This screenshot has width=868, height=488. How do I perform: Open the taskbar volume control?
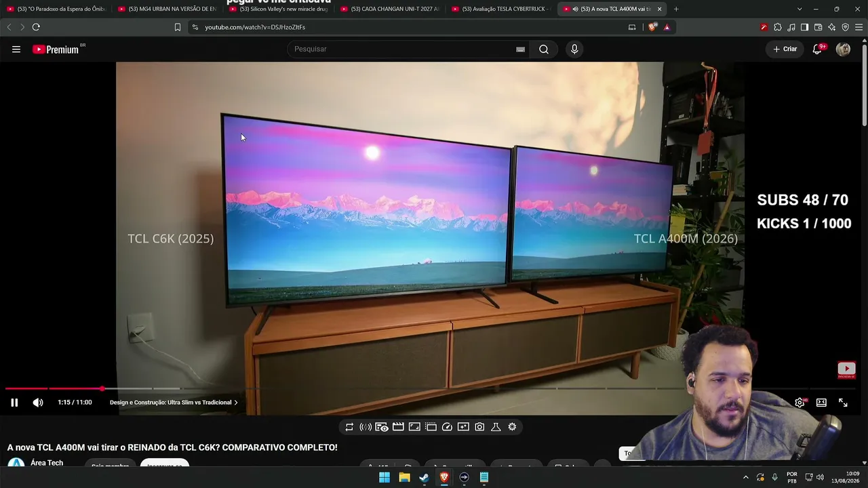820,477
